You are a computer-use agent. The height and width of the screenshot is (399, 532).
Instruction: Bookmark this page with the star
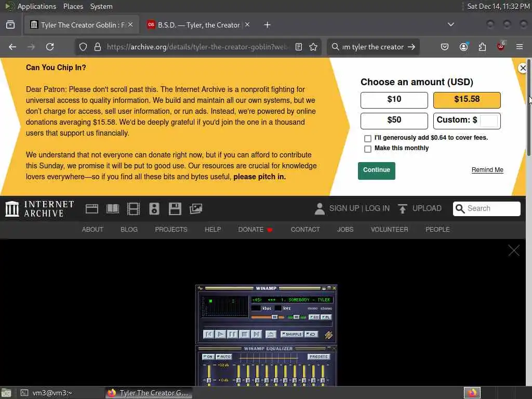(x=313, y=47)
